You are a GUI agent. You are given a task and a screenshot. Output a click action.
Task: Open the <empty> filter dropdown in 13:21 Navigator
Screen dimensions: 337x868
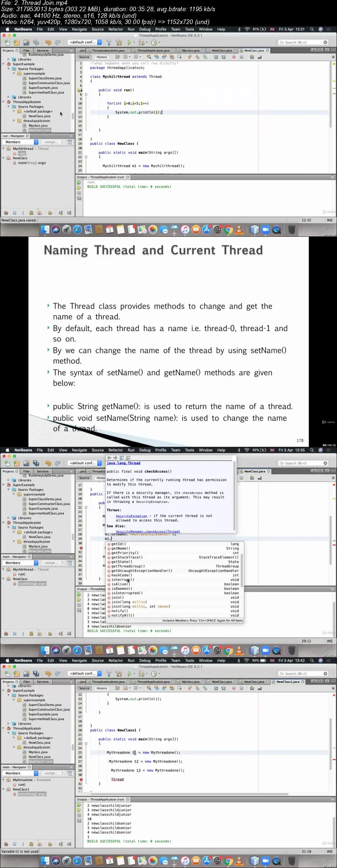coord(54,142)
